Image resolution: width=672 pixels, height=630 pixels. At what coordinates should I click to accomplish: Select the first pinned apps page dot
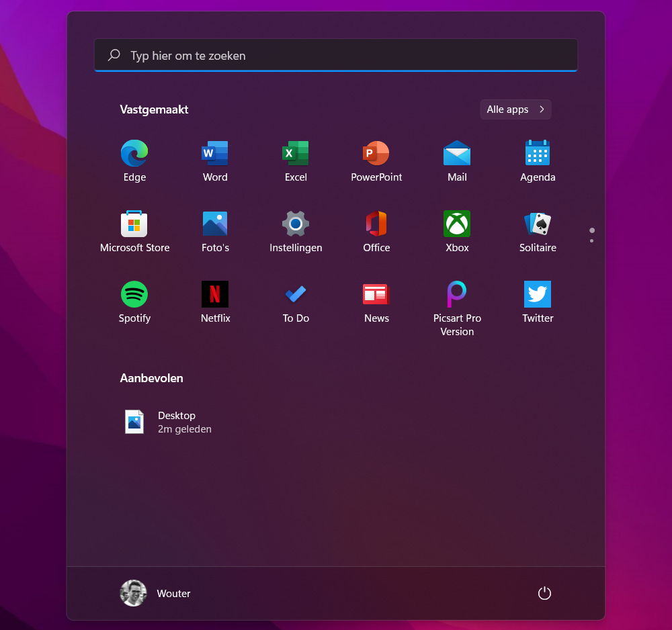[592, 230]
